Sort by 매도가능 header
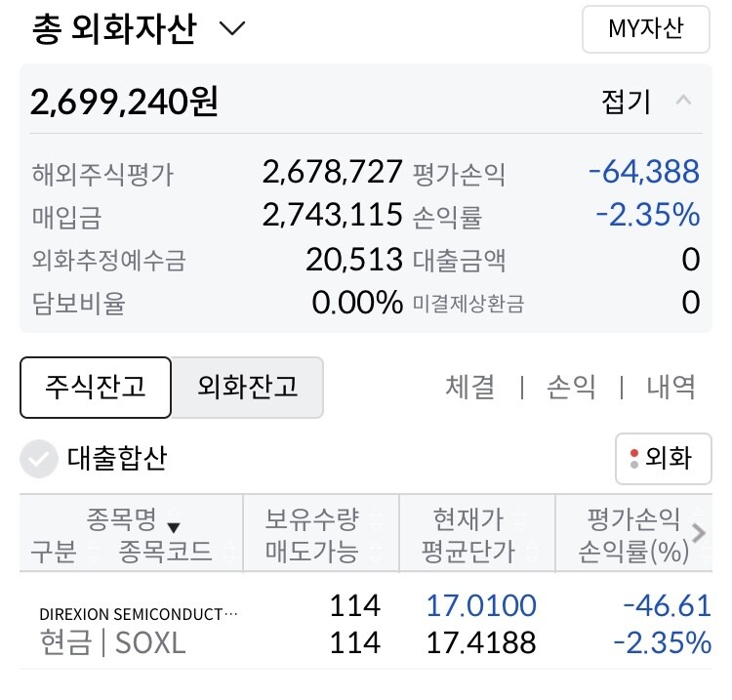This screenshot has width=732, height=700. point(312,552)
